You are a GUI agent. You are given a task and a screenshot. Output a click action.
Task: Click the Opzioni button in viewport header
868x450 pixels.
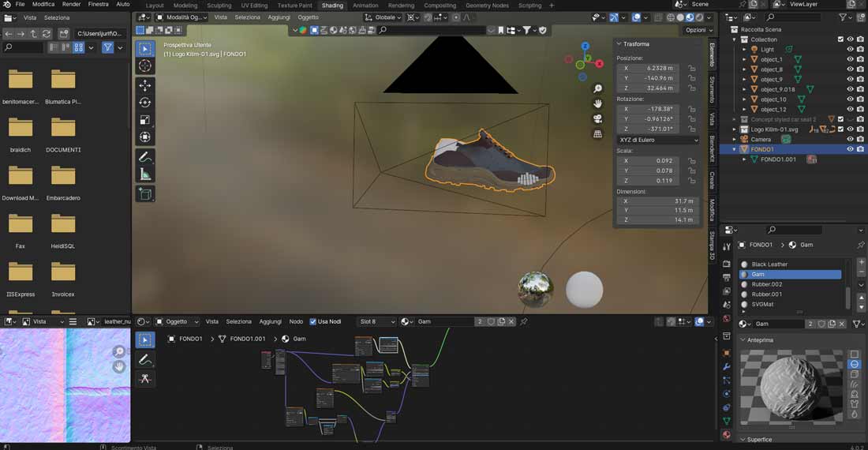tap(697, 30)
